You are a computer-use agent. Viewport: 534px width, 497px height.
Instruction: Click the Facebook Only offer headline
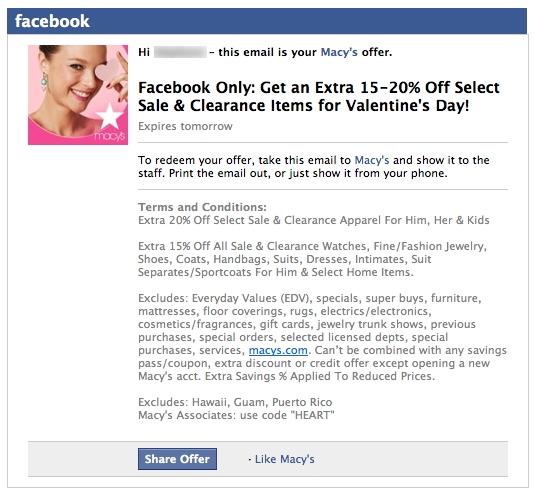(x=318, y=96)
